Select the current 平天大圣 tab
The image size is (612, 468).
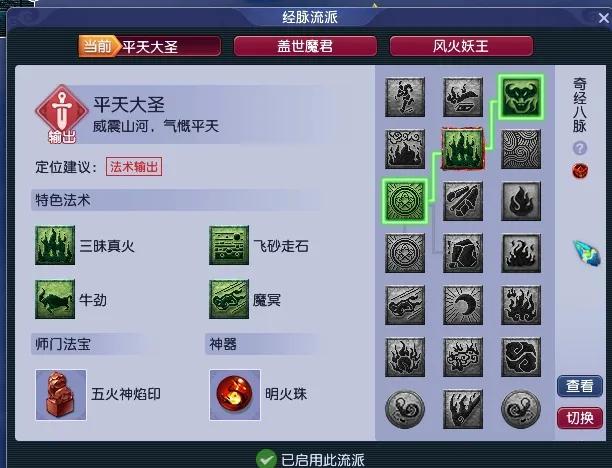tap(150, 46)
